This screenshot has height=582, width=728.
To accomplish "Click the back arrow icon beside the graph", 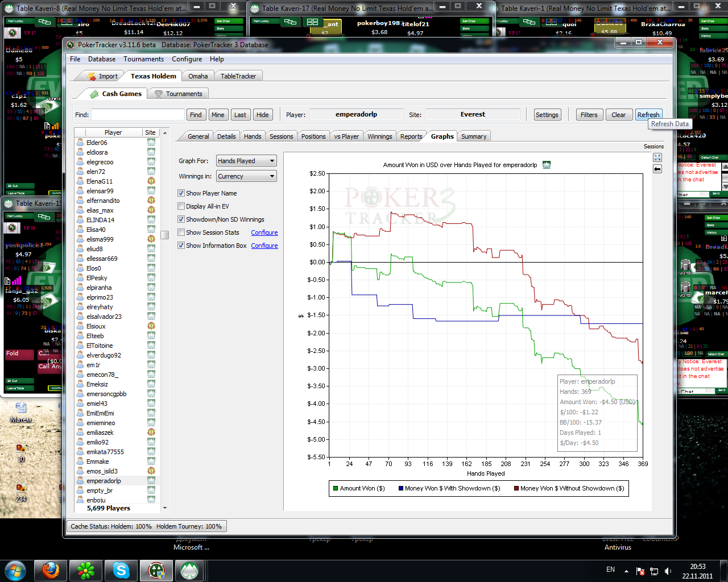I will (x=657, y=169).
